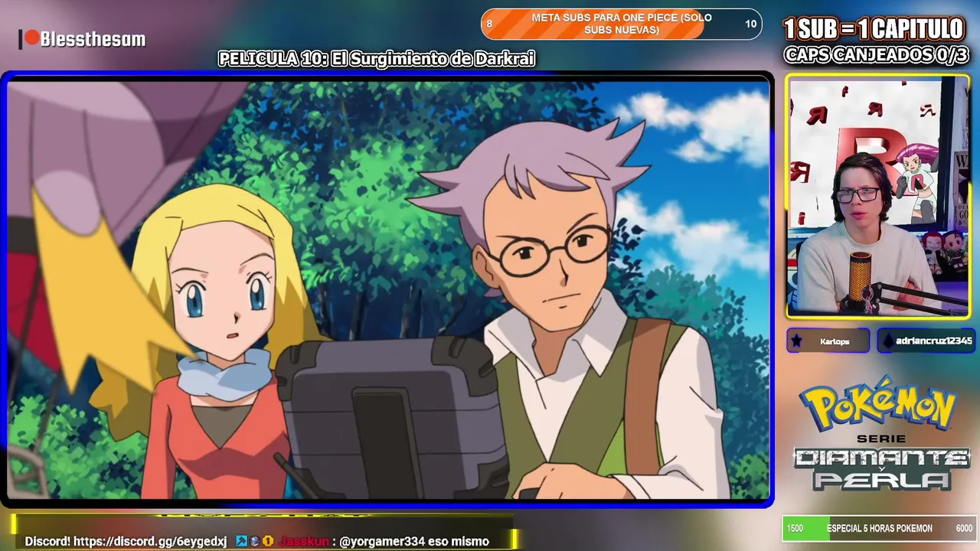The width and height of the screenshot is (980, 551).
Task: Click the yellow number 1 badge in chat
Action: [x=268, y=541]
